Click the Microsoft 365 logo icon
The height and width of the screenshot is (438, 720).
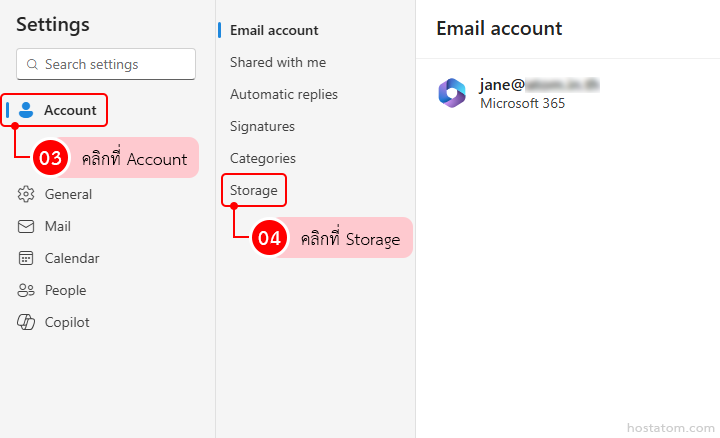tap(452, 93)
